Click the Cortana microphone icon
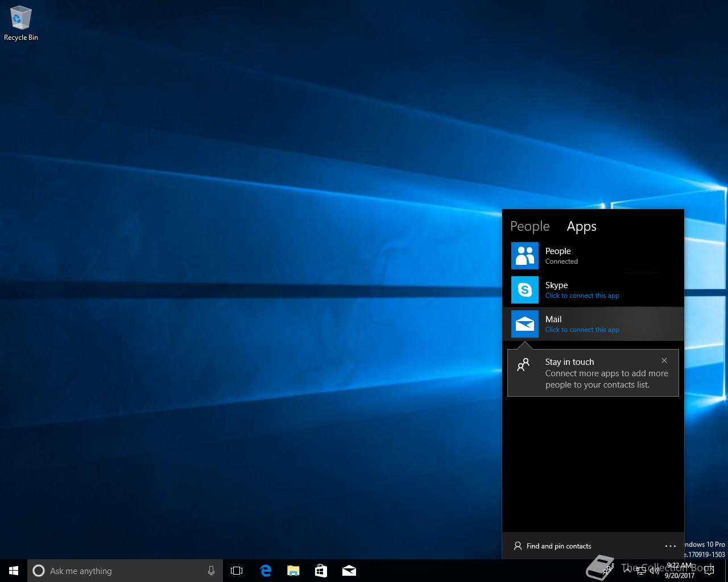Viewport: 728px width, 582px height. [211, 571]
